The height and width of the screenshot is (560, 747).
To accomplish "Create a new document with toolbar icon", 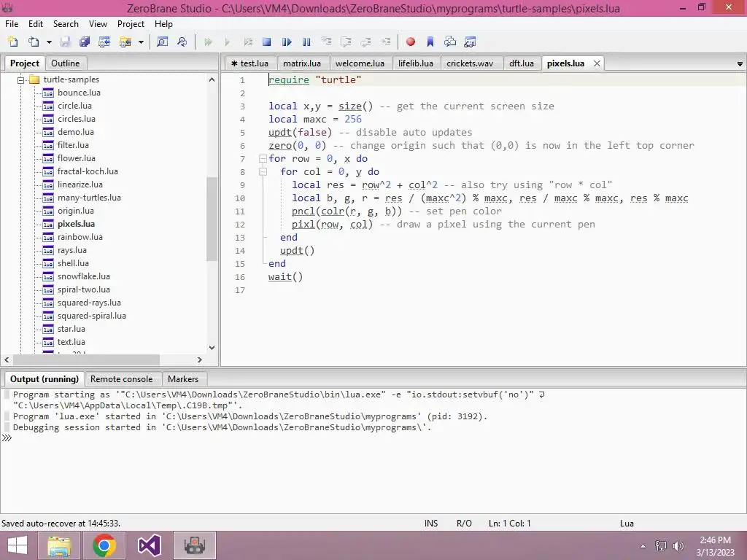I will click(x=13, y=42).
